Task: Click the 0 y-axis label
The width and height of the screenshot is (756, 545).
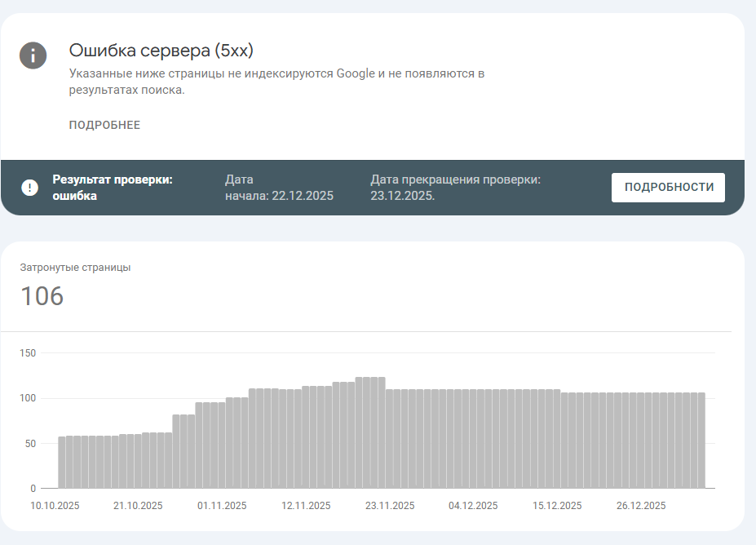Action: coord(33,488)
